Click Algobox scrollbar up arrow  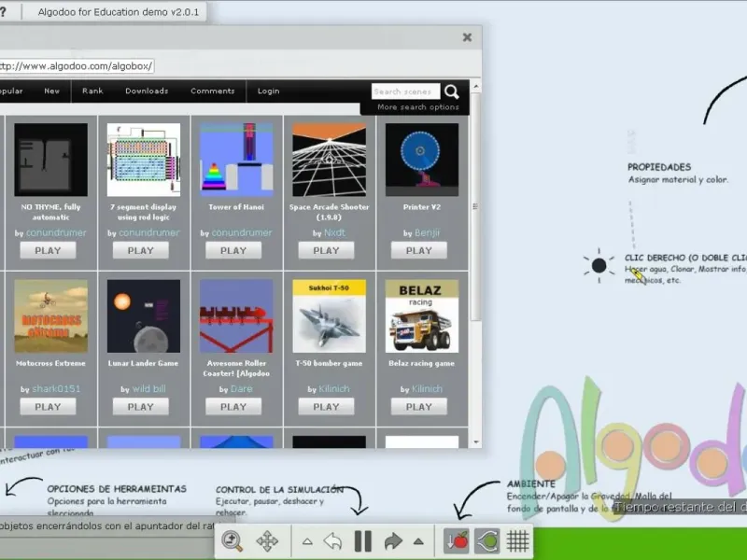(475, 86)
